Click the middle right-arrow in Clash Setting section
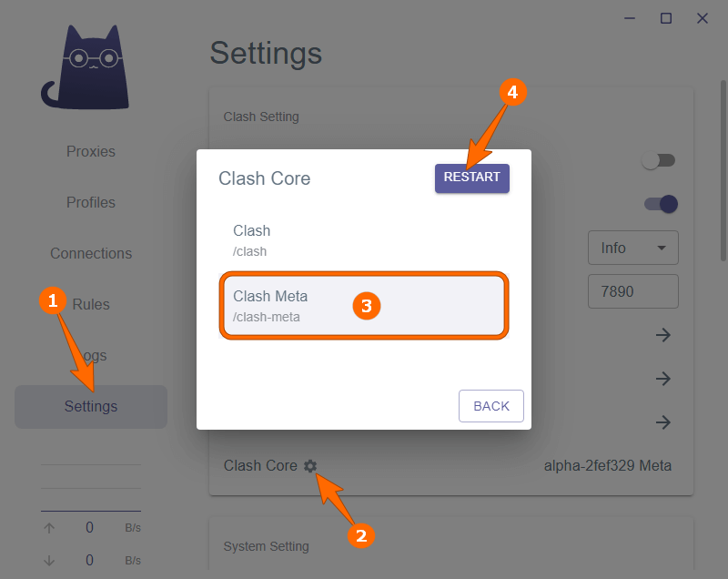Screen dimensions: 728x579 pyautogui.click(x=663, y=379)
